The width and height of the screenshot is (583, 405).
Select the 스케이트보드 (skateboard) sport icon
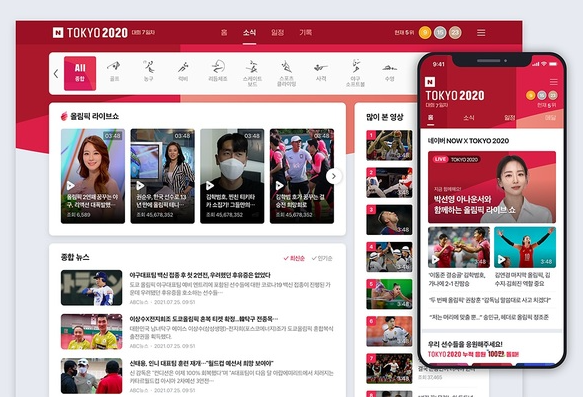tap(252, 74)
